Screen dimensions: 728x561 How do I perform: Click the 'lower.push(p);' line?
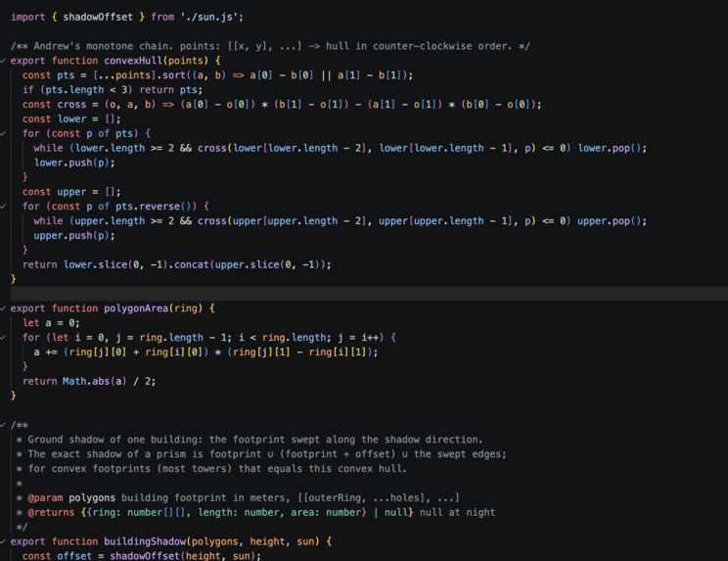(x=74, y=163)
